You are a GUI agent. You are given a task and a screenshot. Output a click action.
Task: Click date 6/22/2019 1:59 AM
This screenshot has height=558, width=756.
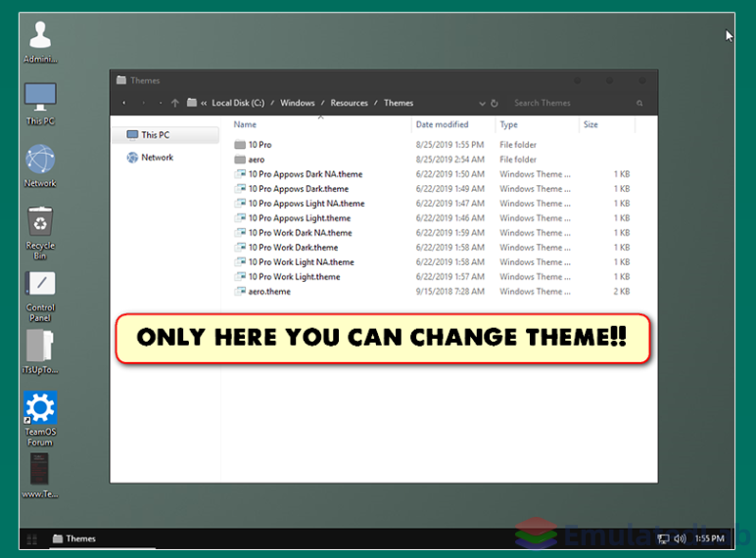450,233
